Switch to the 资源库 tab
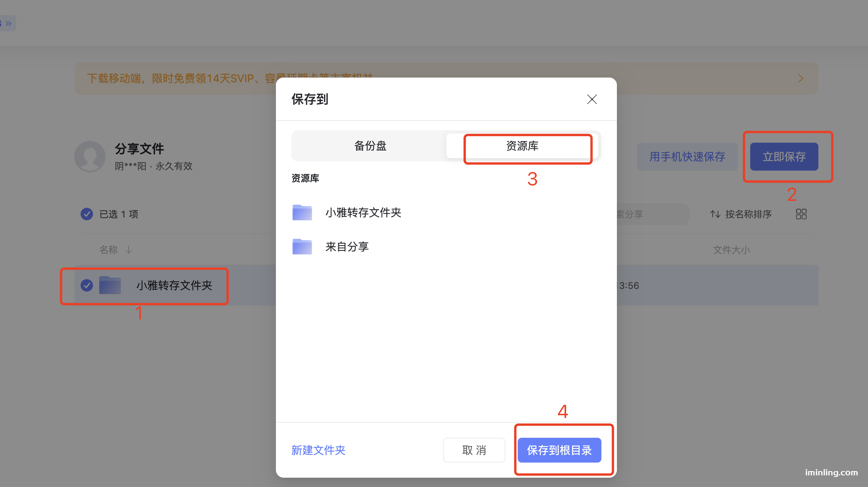Image resolution: width=868 pixels, height=487 pixels. coord(522,146)
